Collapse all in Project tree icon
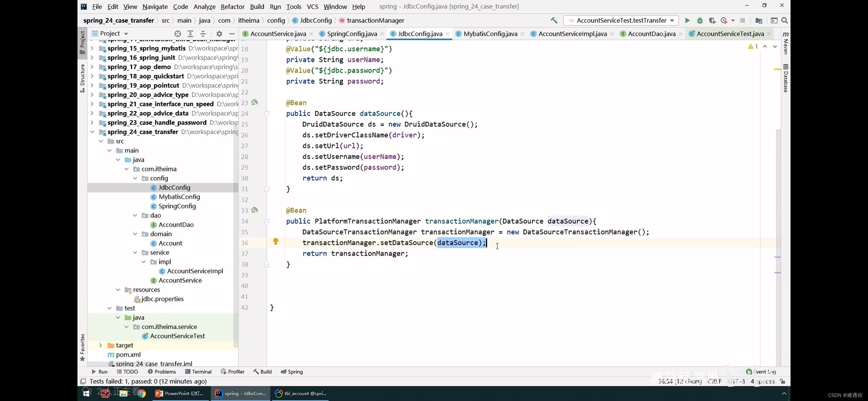 pyautogui.click(x=203, y=34)
